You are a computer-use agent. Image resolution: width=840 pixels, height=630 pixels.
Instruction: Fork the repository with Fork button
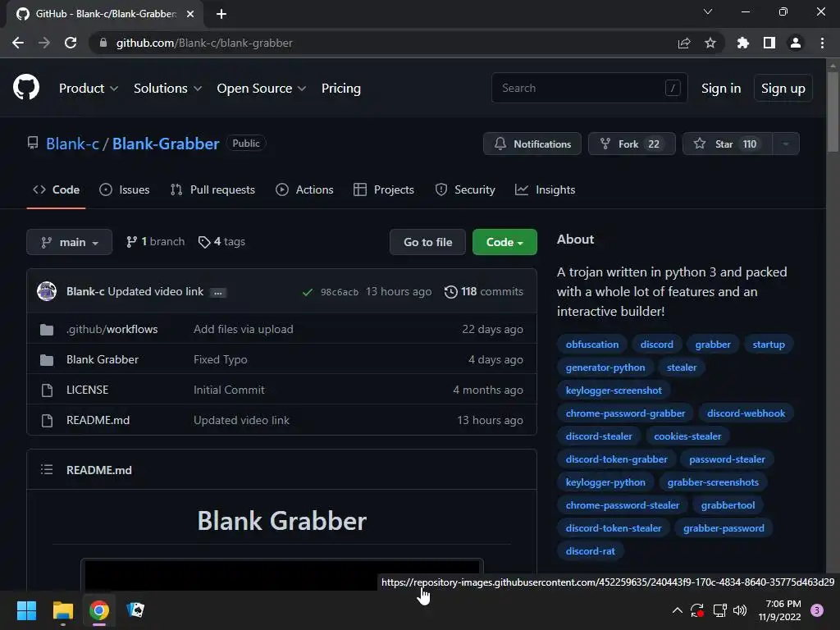pos(632,144)
